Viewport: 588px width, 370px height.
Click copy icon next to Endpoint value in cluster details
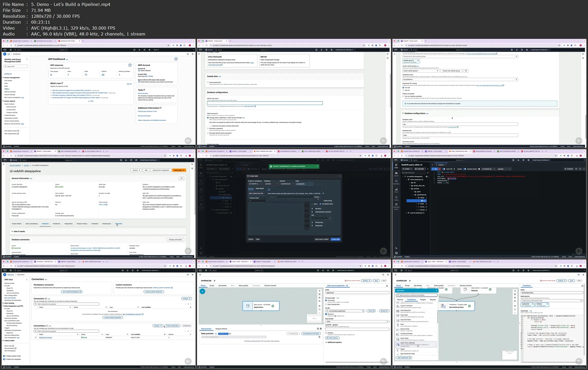(143, 187)
